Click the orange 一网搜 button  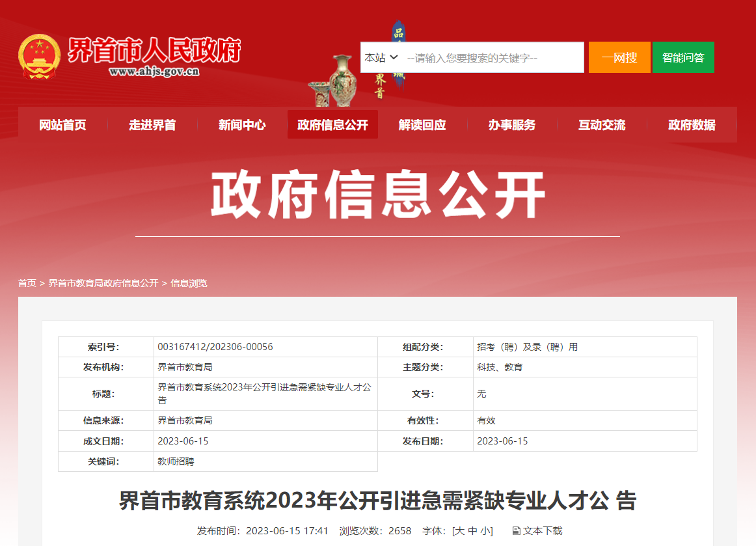(619, 57)
